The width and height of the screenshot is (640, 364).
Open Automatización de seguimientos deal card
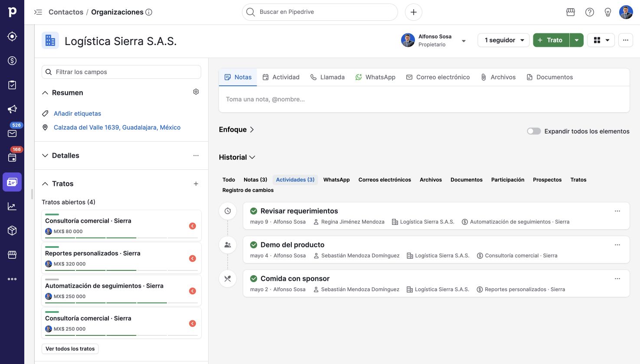pyautogui.click(x=121, y=291)
